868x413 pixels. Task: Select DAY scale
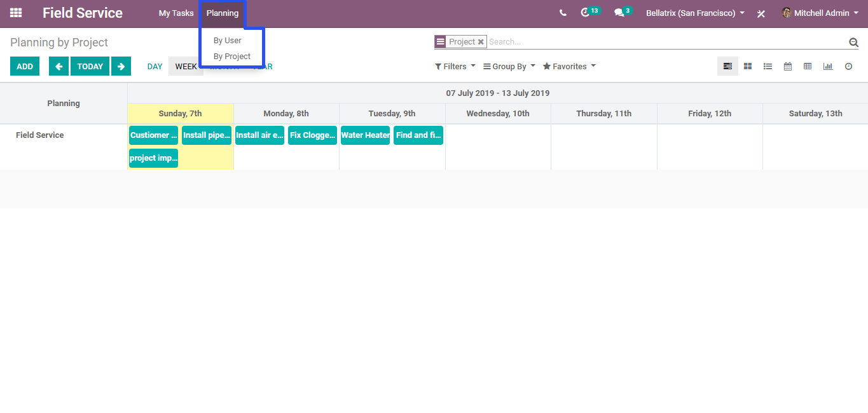tap(155, 66)
